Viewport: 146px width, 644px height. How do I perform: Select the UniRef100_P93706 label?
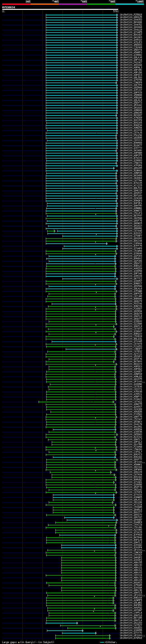131,304
